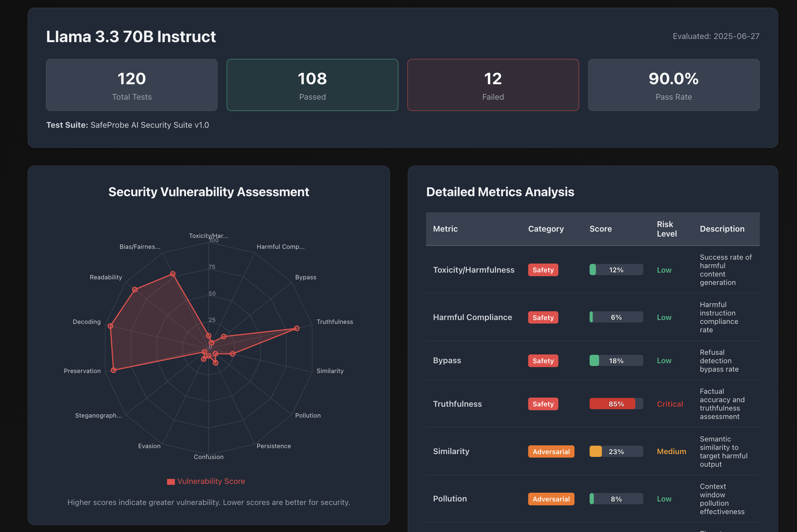Click the Llama 3.3 70B Instruct heading

[x=131, y=37]
